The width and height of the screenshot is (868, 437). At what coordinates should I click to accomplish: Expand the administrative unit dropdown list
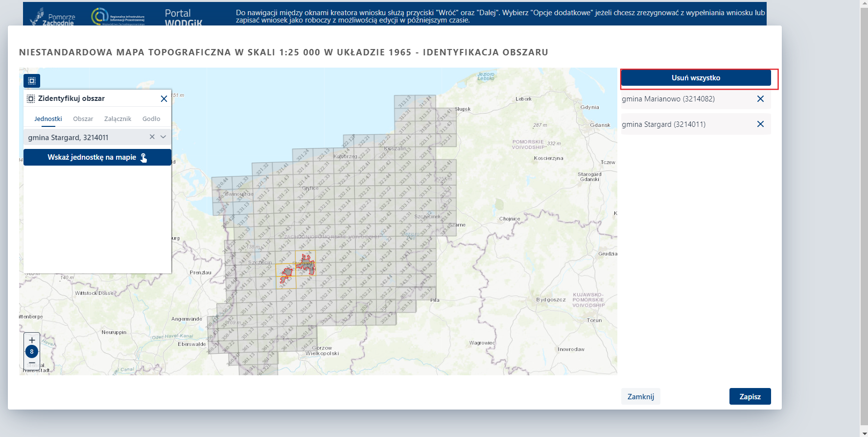tap(164, 137)
